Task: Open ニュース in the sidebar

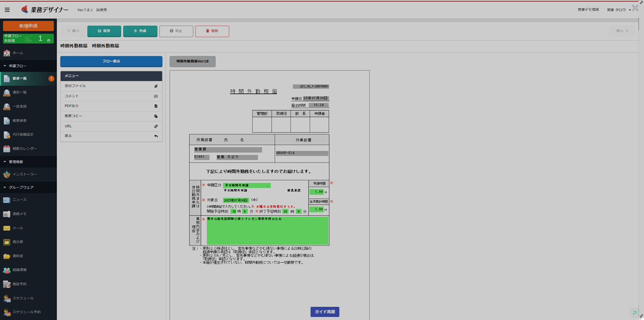Action: 28,200
